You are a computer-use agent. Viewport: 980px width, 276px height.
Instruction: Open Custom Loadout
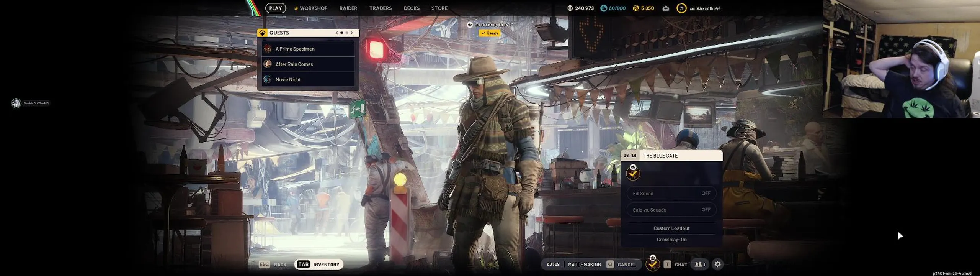671,228
